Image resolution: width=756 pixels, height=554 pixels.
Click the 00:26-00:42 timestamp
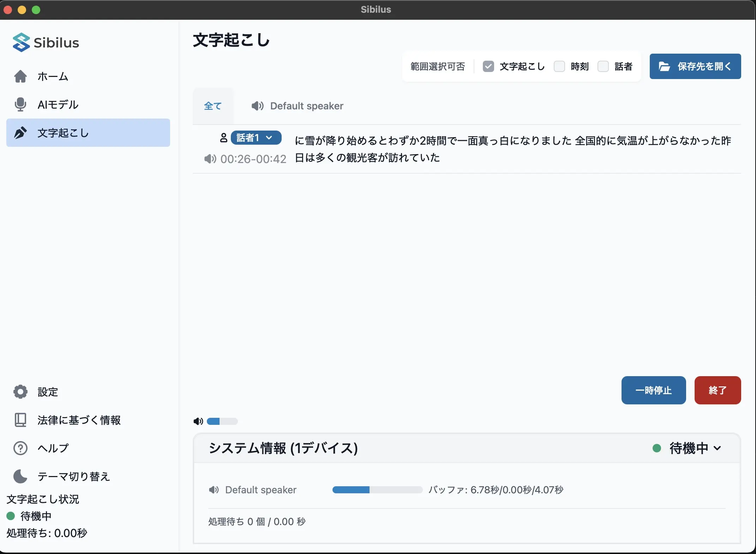pyautogui.click(x=253, y=159)
